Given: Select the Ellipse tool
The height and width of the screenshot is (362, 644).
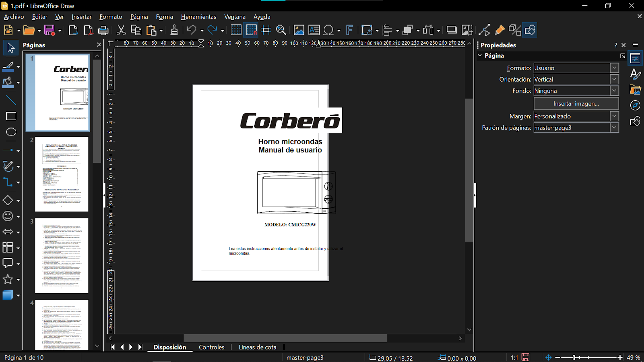Looking at the screenshot, I should [11, 132].
